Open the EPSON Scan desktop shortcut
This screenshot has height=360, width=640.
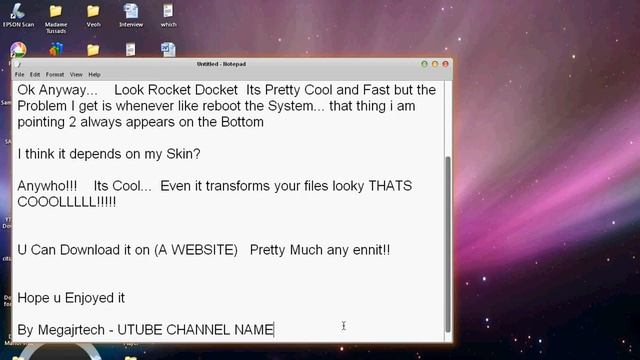[x=18, y=15]
